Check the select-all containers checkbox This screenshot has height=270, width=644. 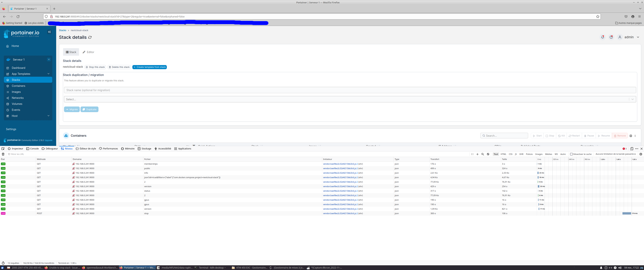[64, 146]
